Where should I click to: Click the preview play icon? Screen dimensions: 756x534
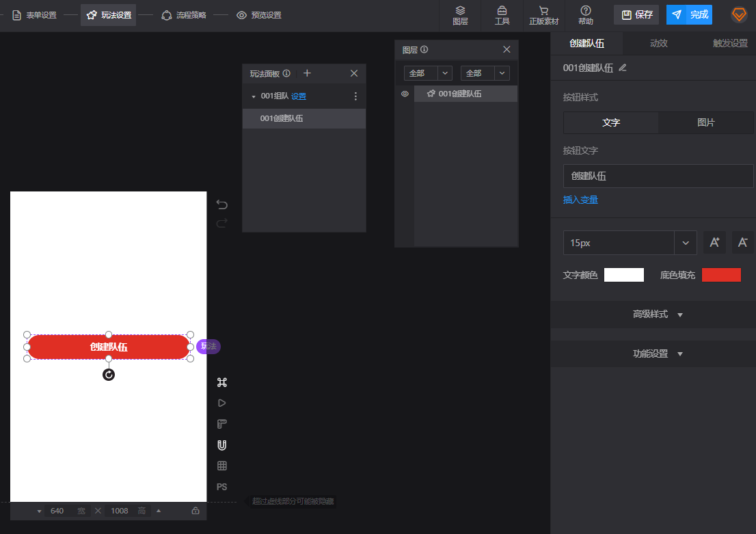click(x=221, y=403)
